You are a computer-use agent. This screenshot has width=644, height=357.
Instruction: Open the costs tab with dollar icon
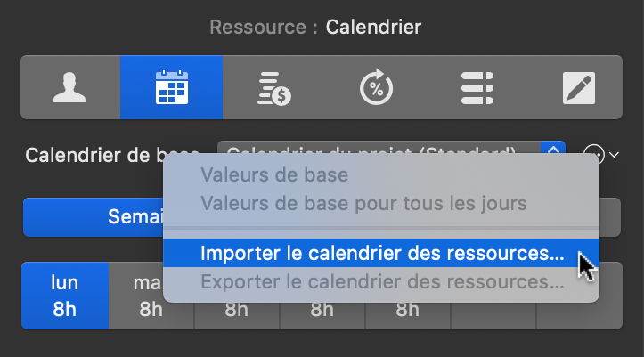[273, 87]
